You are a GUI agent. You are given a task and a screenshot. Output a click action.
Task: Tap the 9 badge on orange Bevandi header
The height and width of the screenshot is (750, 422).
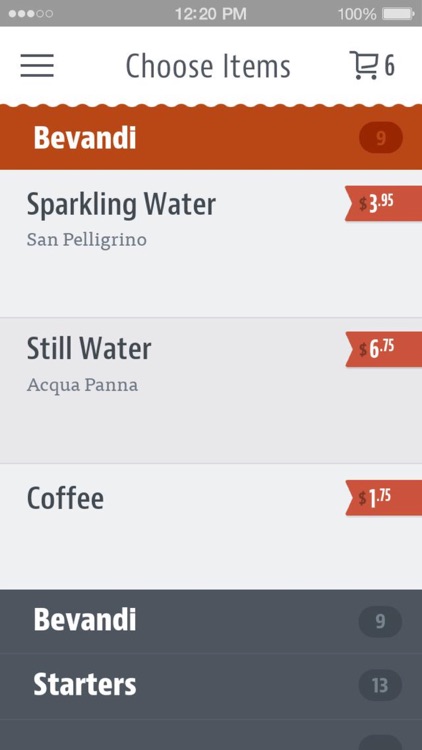pyautogui.click(x=380, y=138)
